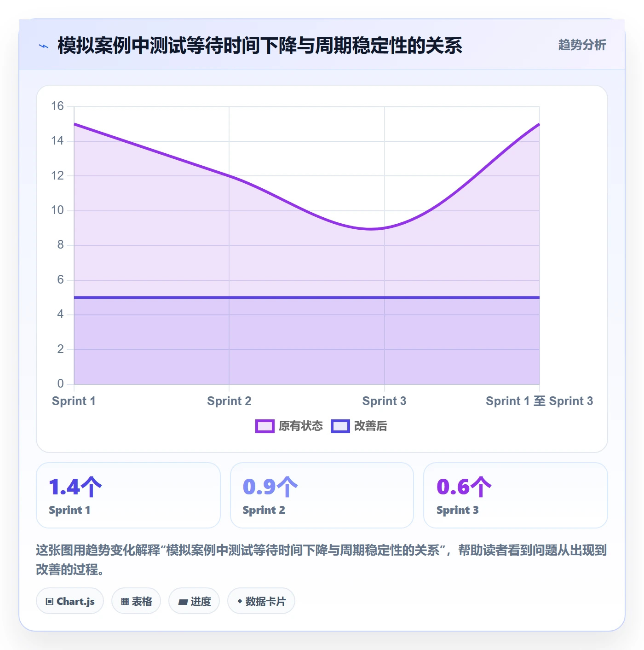Click the 趋势分析 label in the header
Viewport: 644px width, 650px height.
coord(582,45)
